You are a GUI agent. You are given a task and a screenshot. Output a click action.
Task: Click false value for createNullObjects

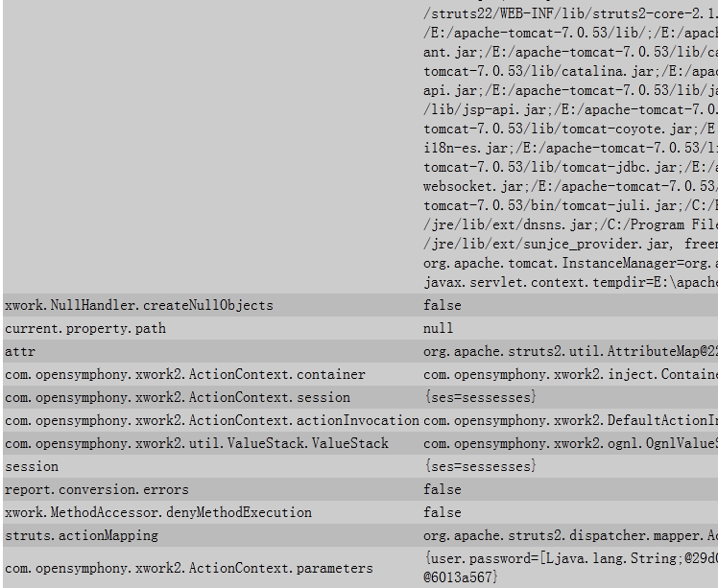click(x=442, y=305)
